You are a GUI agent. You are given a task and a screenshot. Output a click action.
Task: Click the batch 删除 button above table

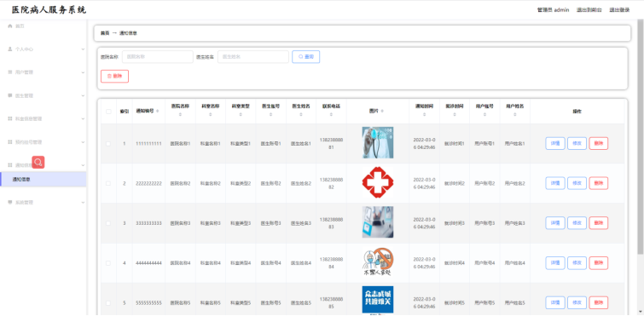(x=114, y=77)
